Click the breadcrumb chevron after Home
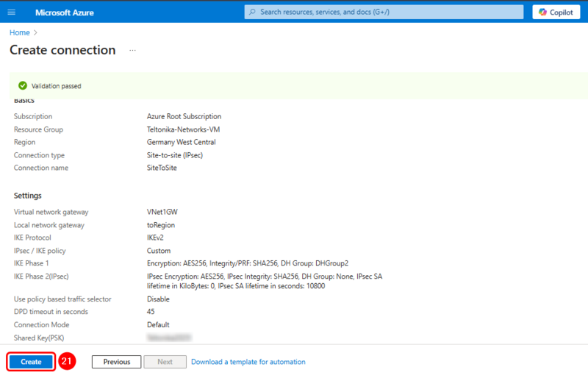 point(35,33)
